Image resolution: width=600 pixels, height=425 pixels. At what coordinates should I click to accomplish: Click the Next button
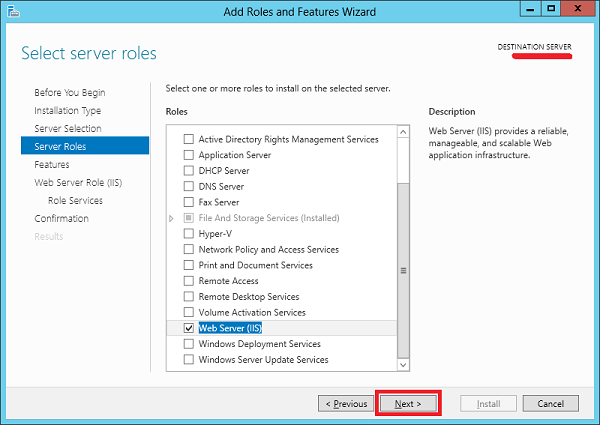click(x=408, y=404)
